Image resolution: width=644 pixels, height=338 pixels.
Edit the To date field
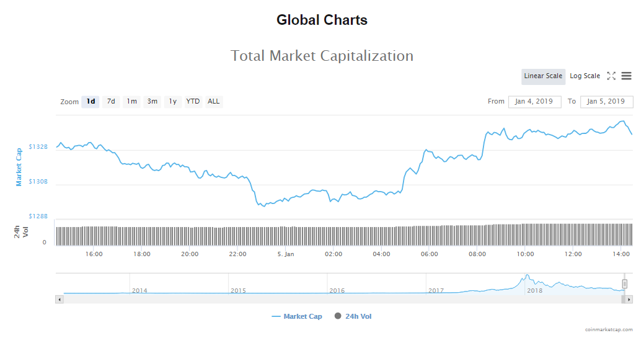pyautogui.click(x=606, y=102)
